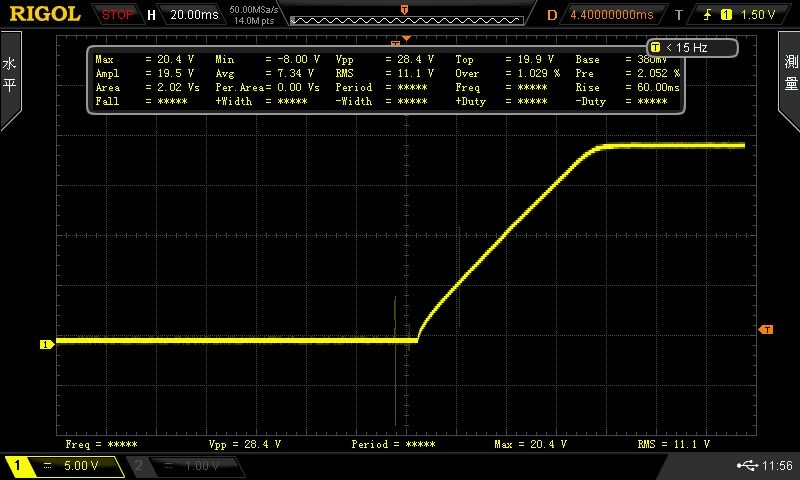
Task: Click the bottom Period measurement readout
Action: pyautogui.click(x=393, y=444)
